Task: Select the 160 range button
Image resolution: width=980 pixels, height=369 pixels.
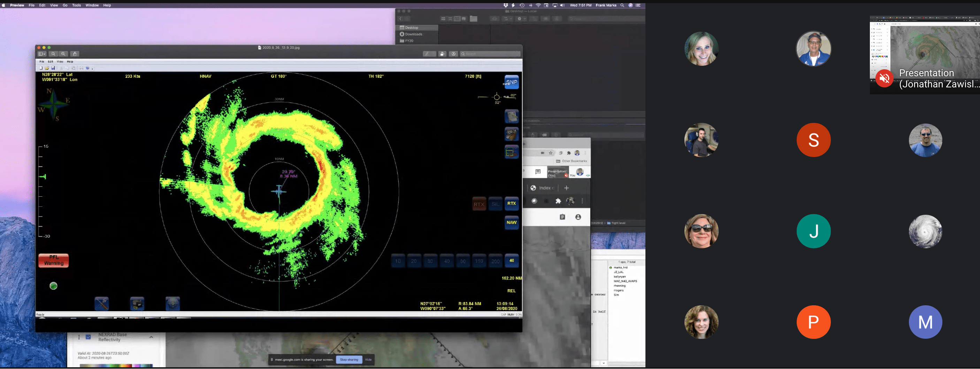Action: [479, 261]
